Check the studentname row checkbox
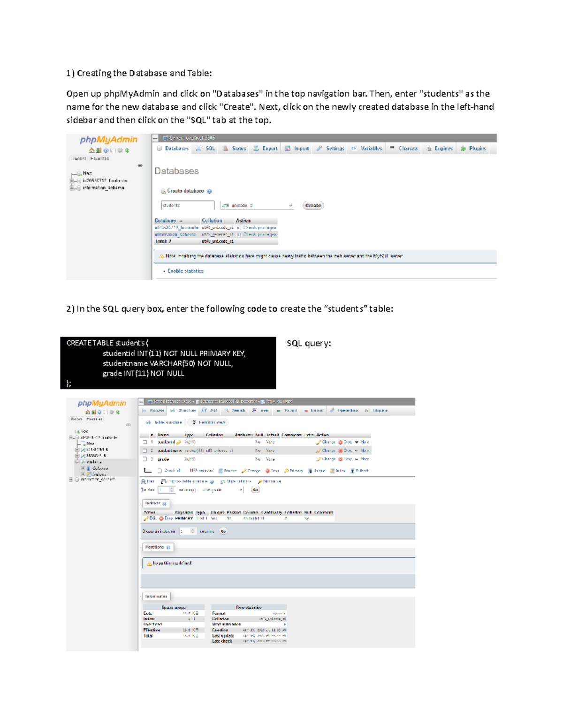 (x=145, y=450)
